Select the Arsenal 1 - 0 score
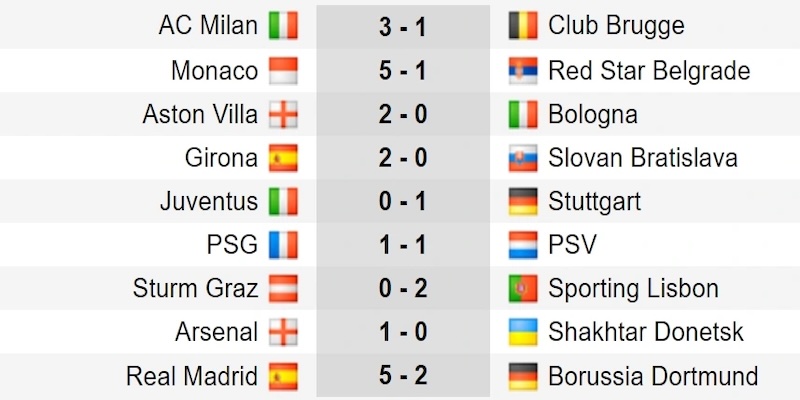 pyautogui.click(x=403, y=332)
